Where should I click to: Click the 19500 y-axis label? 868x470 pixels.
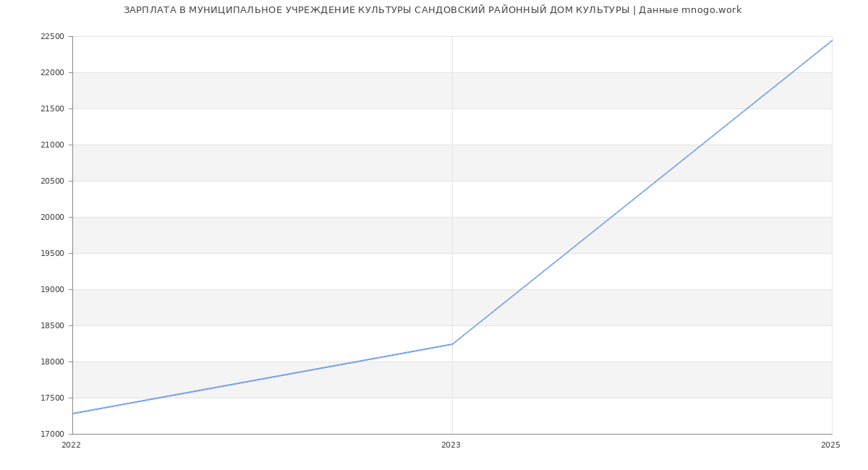tap(53, 254)
